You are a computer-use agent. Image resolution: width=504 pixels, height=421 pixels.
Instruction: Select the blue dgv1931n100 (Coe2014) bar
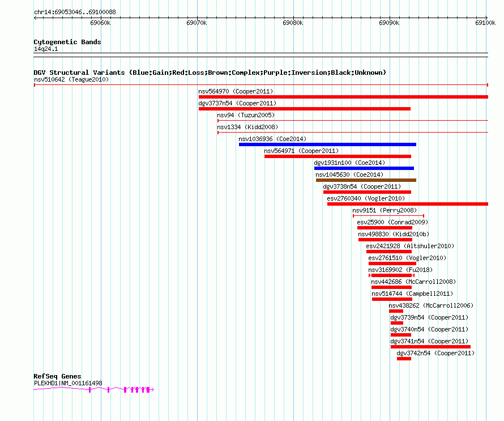(x=364, y=168)
